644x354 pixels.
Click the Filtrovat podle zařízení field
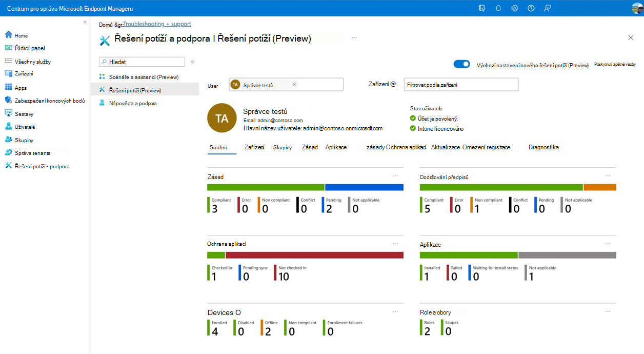click(461, 84)
